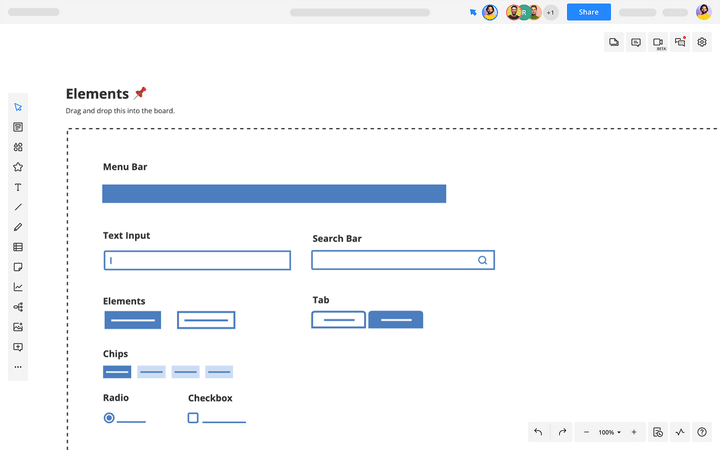Show the +1 additional collaborators
The width and height of the screenshot is (720, 450).
point(550,12)
